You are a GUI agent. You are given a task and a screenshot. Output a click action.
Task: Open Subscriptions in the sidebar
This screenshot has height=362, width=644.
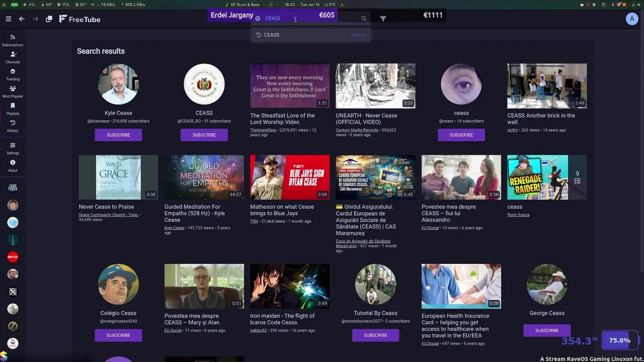(13, 40)
